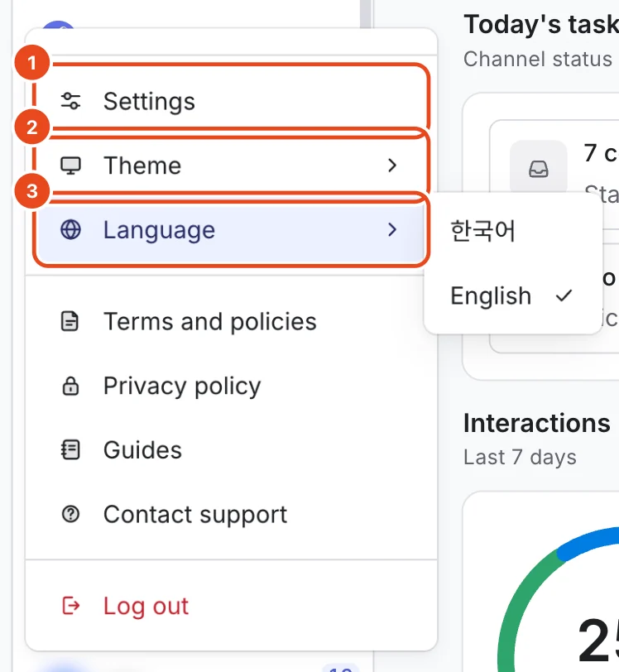The image size is (619, 672).
Task: Click the Today's tasks heading
Action: (x=541, y=24)
